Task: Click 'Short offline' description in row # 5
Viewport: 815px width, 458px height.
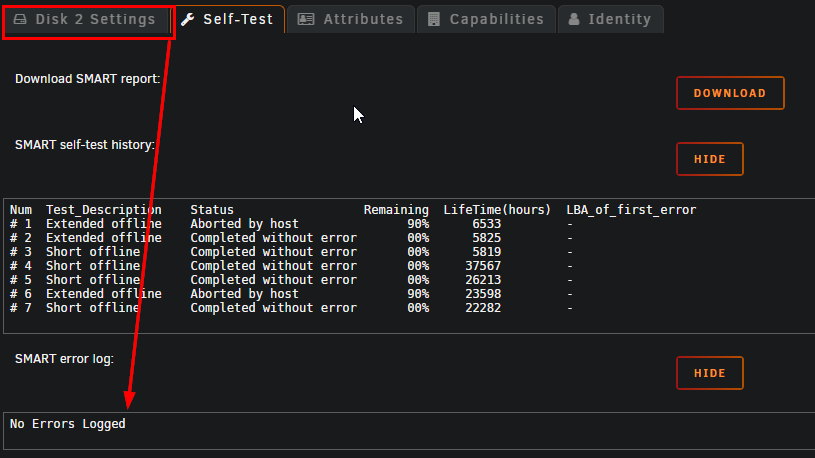Action: coord(93,280)
